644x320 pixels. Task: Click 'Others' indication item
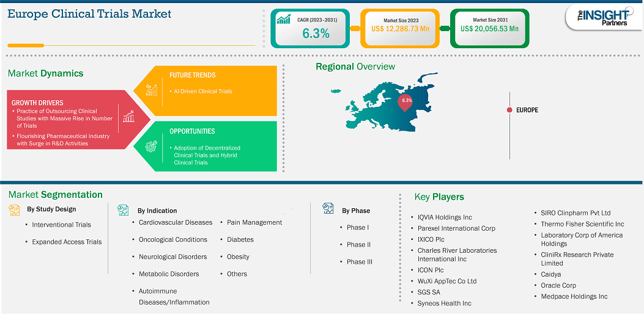pos(237,274)
